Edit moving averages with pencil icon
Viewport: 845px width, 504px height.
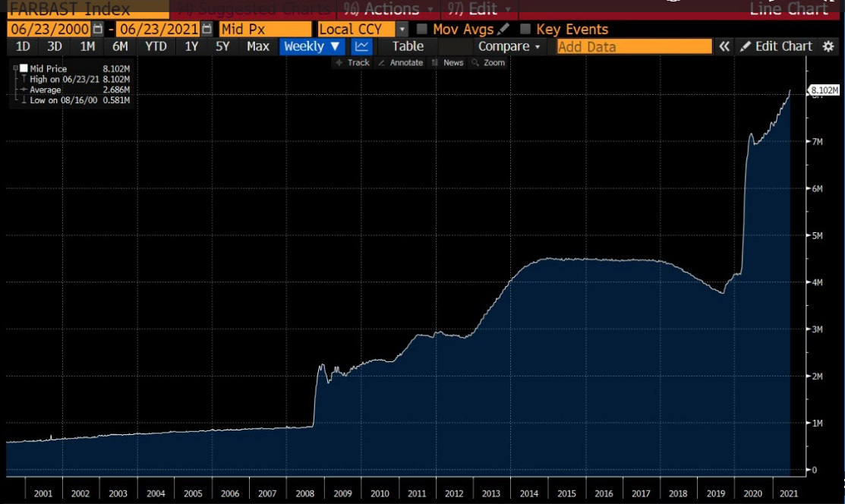503,30
